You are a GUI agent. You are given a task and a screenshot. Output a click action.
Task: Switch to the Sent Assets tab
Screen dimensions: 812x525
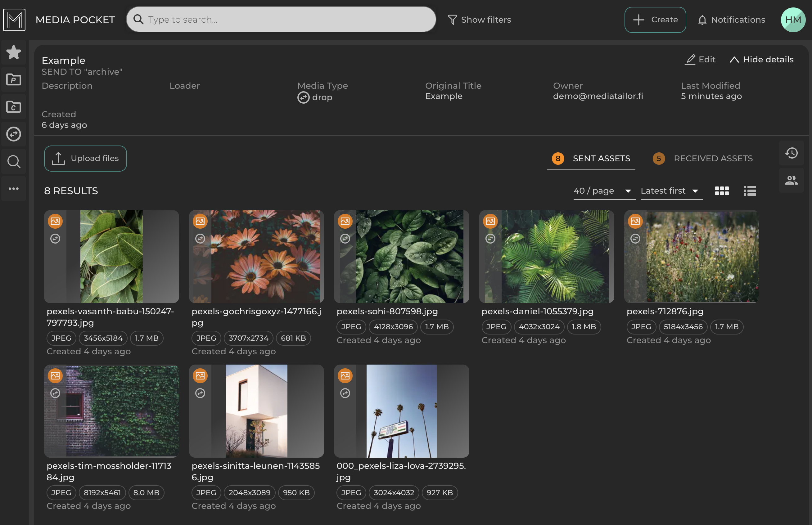[x=591, y=159]
